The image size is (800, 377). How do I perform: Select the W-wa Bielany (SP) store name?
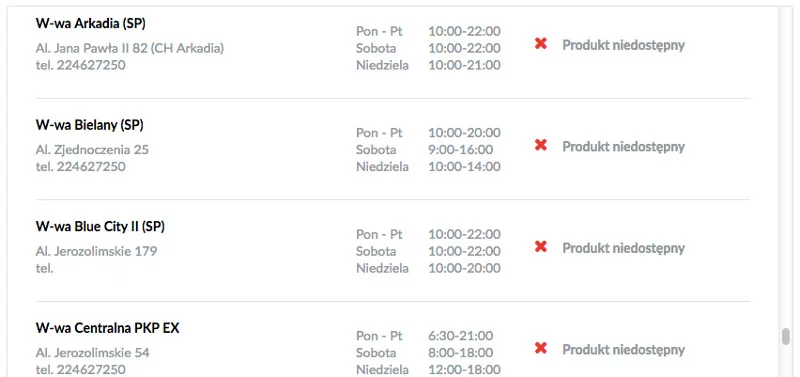90,125
